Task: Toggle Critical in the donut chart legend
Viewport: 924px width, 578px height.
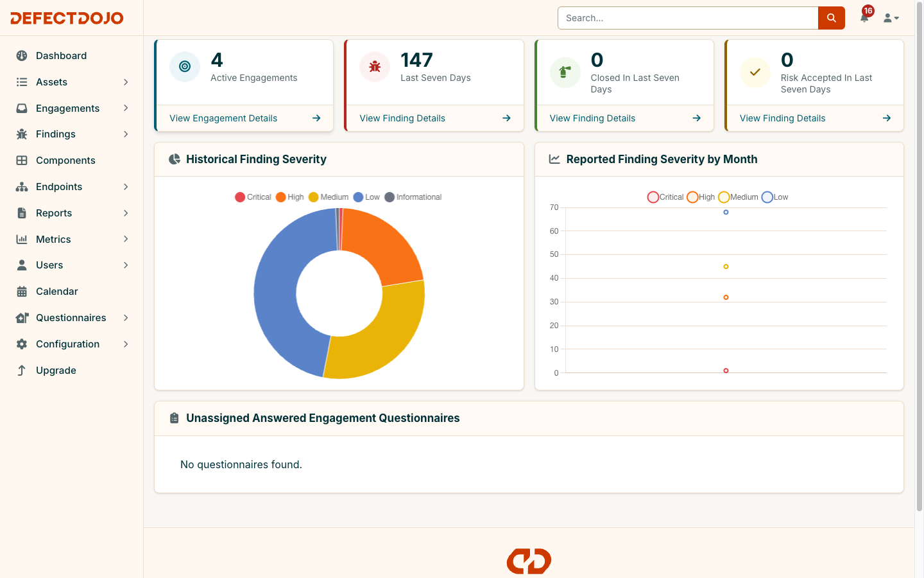Action: click(x=253, y=197)
